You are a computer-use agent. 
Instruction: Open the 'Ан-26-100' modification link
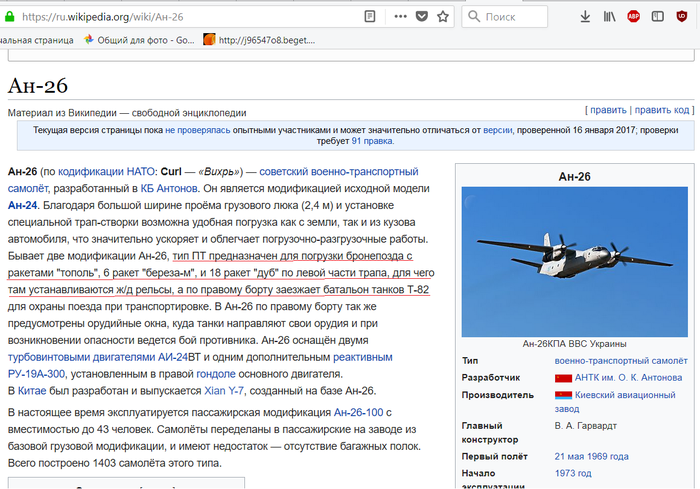356,412
